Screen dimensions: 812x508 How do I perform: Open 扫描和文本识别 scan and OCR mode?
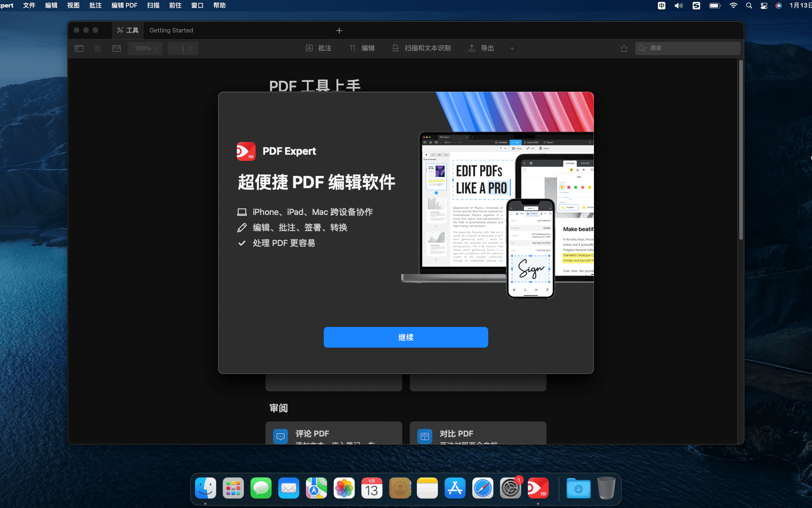tap(421, 48)
